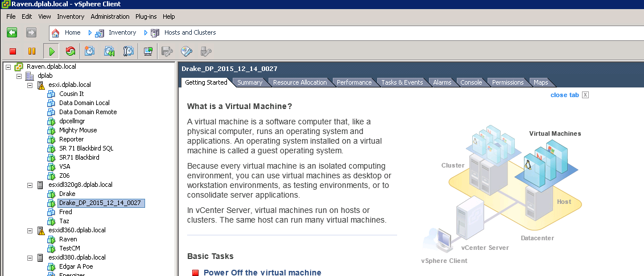
Task: Open Snapshot Manager toolbar icon
Action: click(129, 51)
